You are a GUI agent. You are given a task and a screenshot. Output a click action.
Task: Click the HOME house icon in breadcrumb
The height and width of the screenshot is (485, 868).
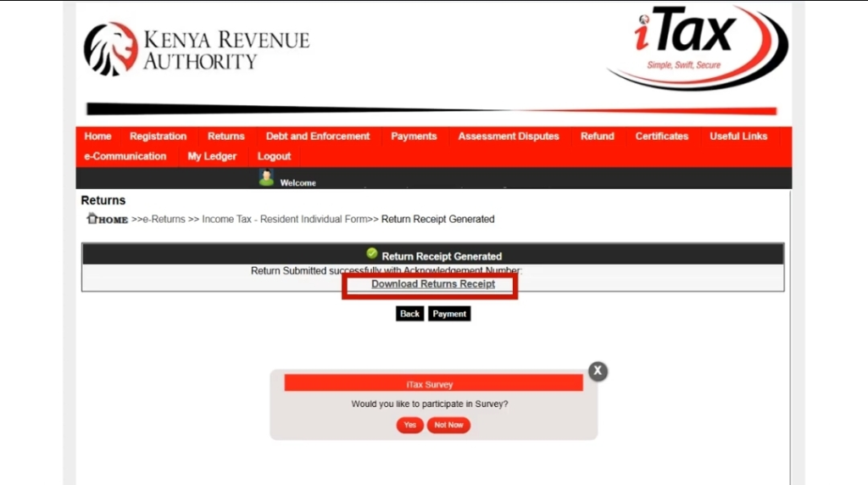tap(92, 218)
